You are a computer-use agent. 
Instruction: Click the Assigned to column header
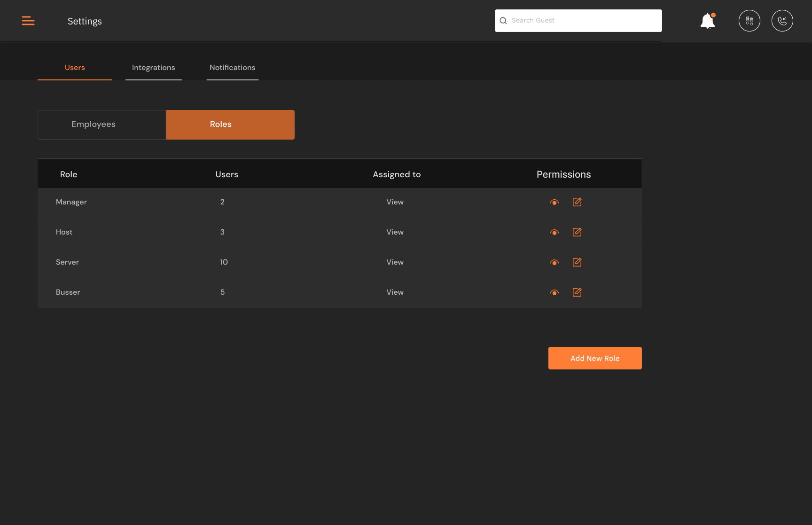(397, 174)
